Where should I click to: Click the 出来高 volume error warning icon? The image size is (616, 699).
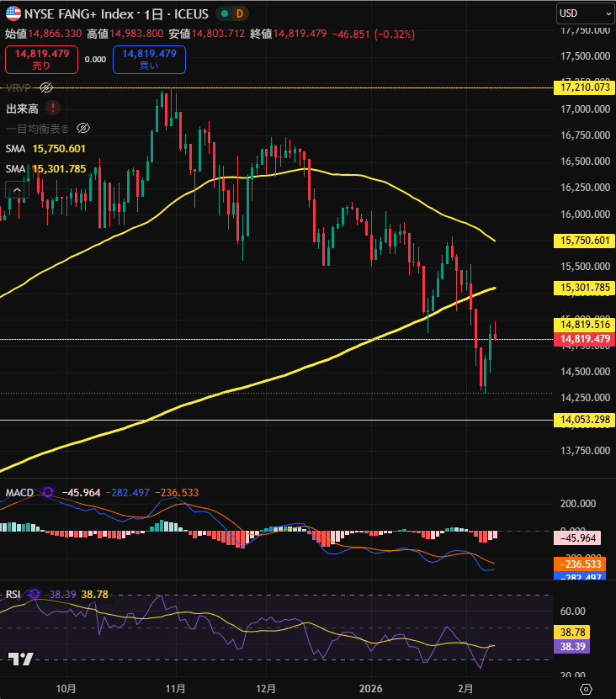[53, 108]
